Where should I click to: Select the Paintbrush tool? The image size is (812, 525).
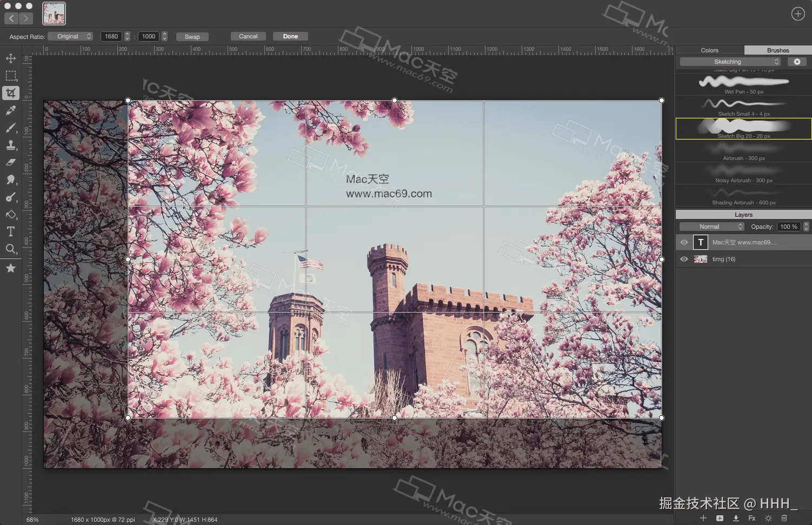click(11, 128)
